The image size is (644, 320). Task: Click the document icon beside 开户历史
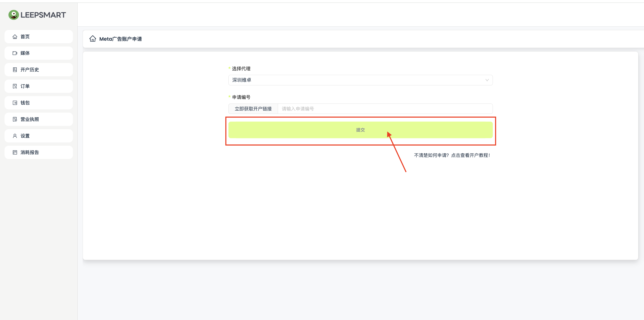tap(15, 69)
